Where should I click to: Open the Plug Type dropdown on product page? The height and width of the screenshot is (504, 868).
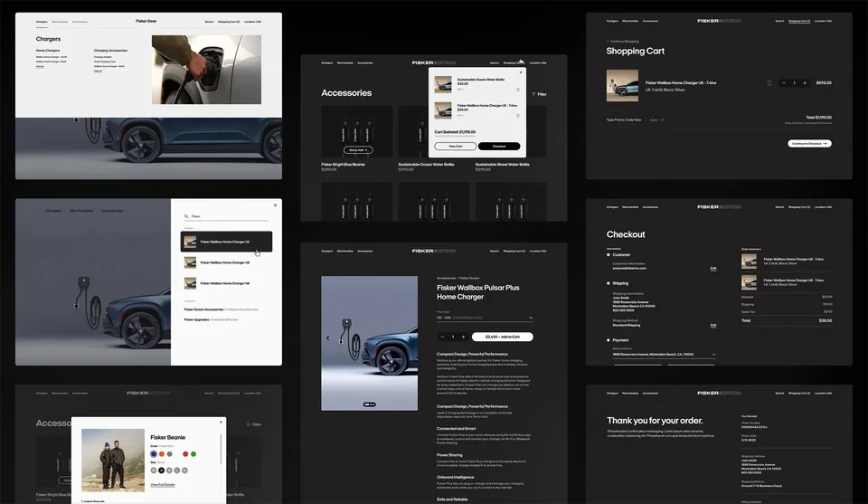coord(485,318)
